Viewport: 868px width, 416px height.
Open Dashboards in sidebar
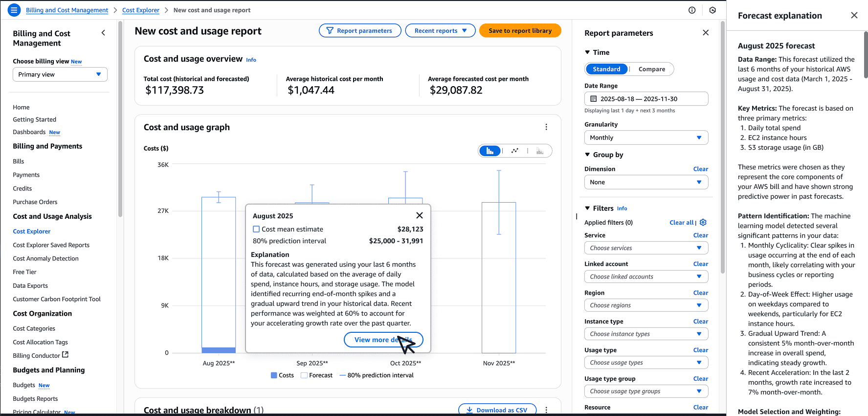click(29, 132)
